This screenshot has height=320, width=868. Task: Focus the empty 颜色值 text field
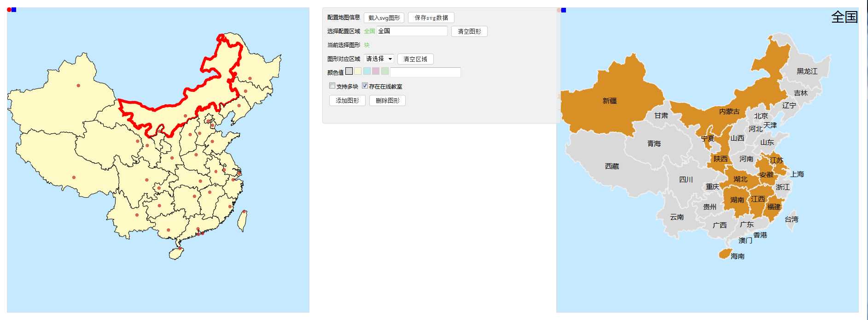425,72
